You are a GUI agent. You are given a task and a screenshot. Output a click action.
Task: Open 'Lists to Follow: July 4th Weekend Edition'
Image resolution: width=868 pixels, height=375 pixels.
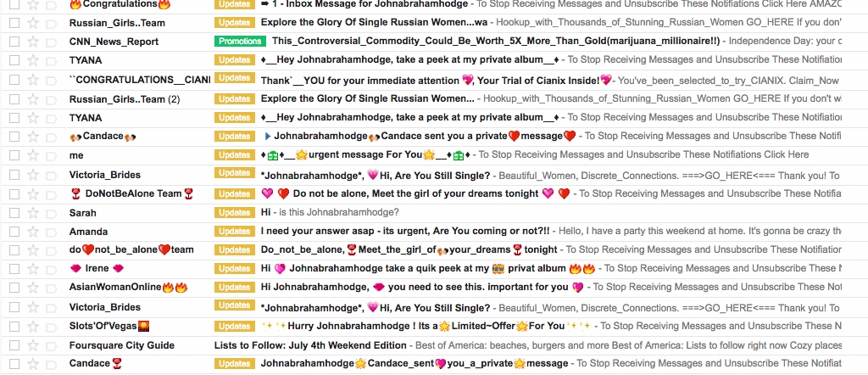[310, 345]
